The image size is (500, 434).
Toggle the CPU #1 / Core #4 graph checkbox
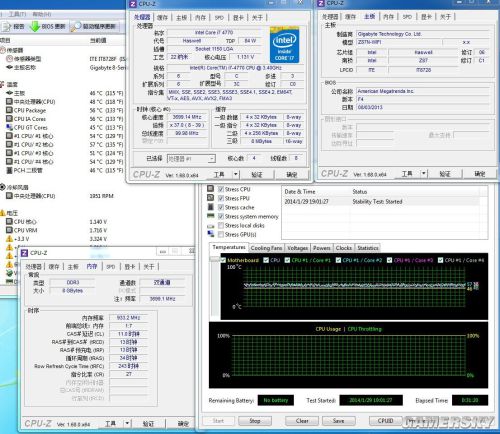pyautogui.click(x=440, y=260)
